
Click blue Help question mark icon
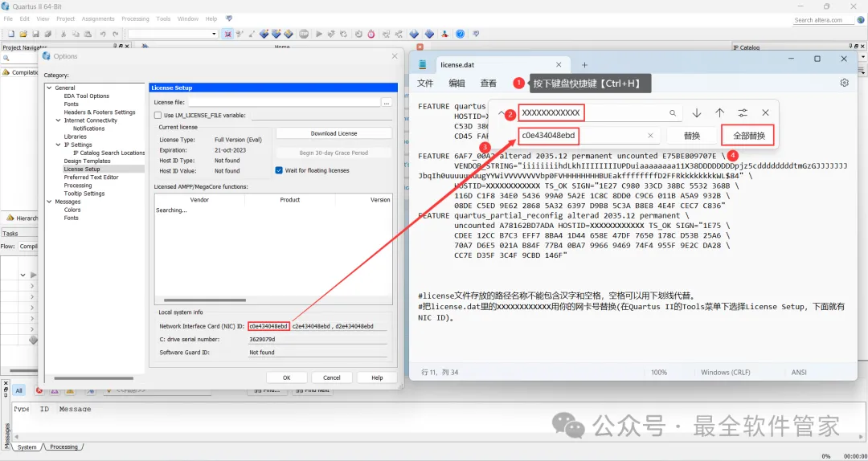click(460, 34)
